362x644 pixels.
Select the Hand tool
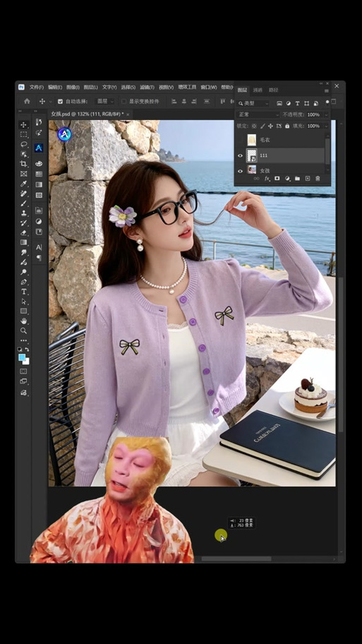(x=24, y=321)
